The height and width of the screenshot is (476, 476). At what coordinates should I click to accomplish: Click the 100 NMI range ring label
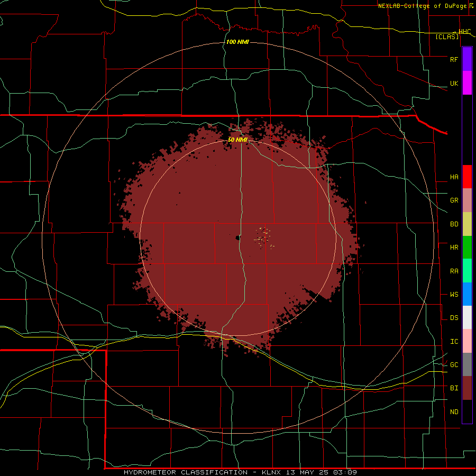coord(237,42)
